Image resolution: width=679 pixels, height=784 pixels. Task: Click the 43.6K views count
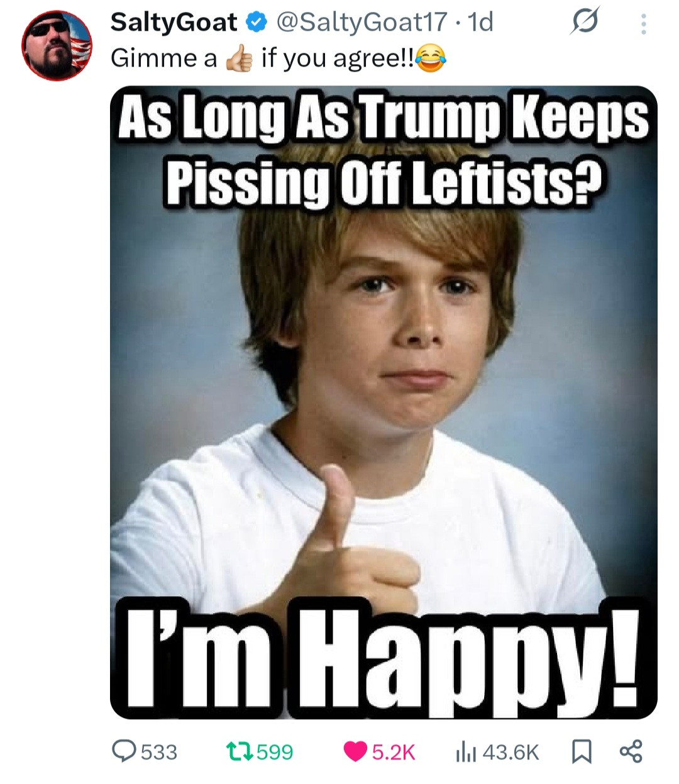click(511, 751)
